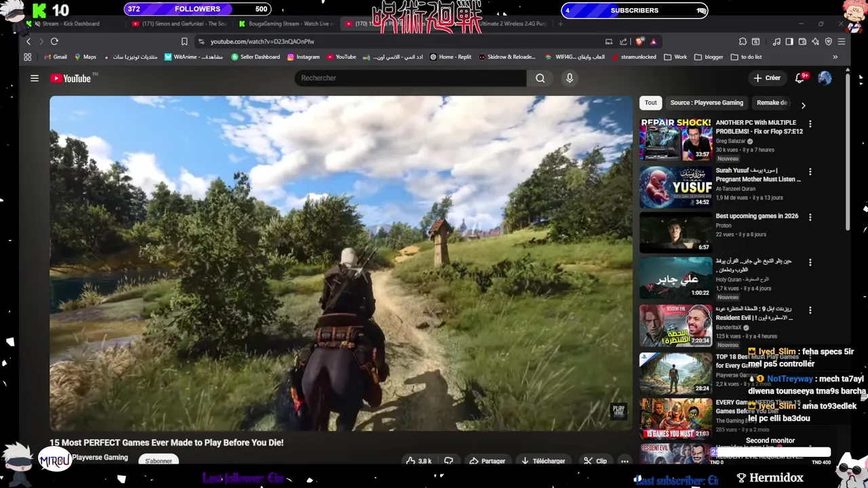Open the Work bookmarks folder
The height and width of the screenshot is (488, 868).
pos(675,57)
